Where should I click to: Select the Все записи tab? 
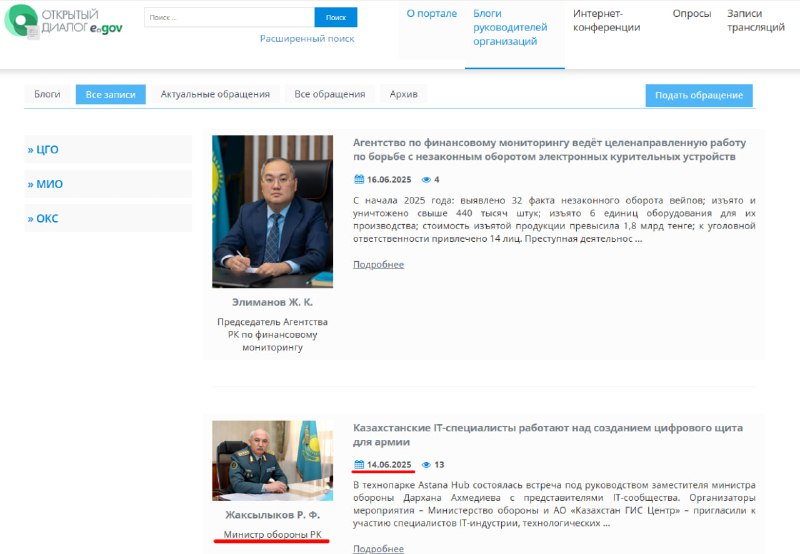click(111, 94)
